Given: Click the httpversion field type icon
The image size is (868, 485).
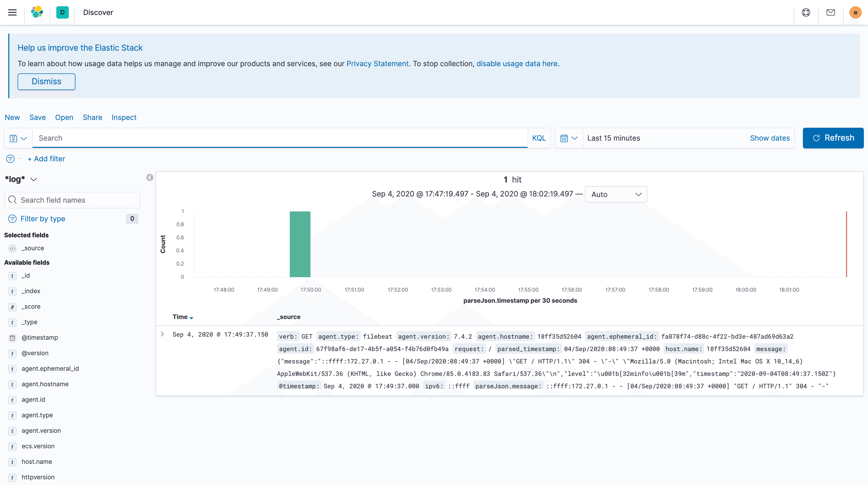Looking at the screenshot, I should (x=12, y=478).
